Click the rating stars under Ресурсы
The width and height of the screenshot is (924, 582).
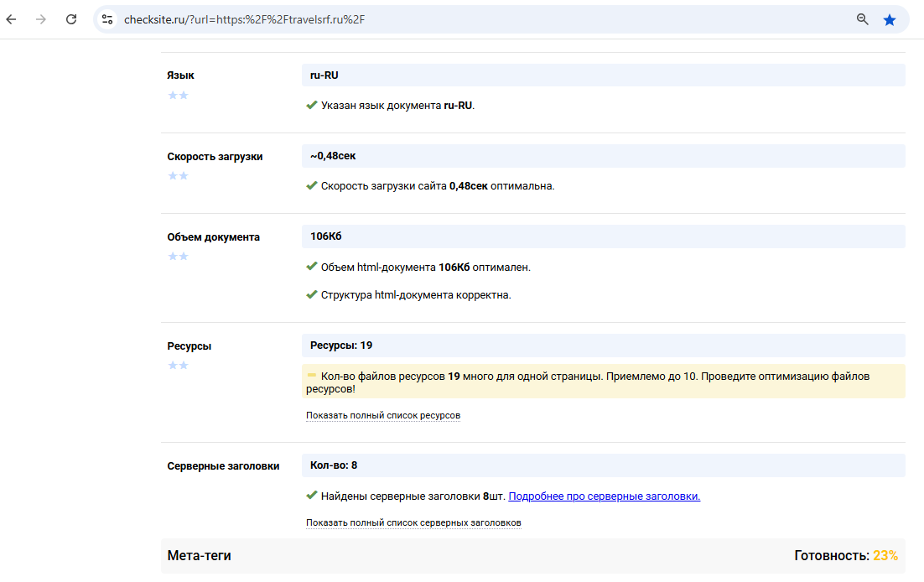(178, 366)
